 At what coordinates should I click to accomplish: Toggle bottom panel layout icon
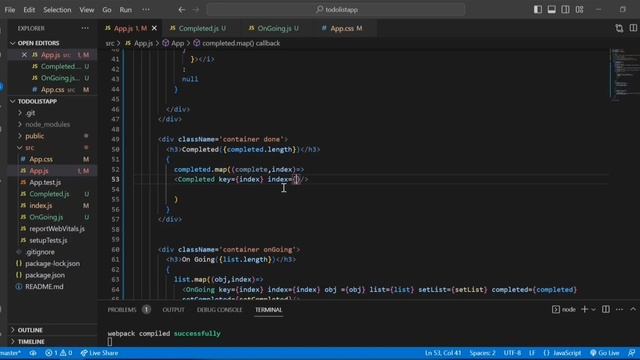(x=551, y=9)
